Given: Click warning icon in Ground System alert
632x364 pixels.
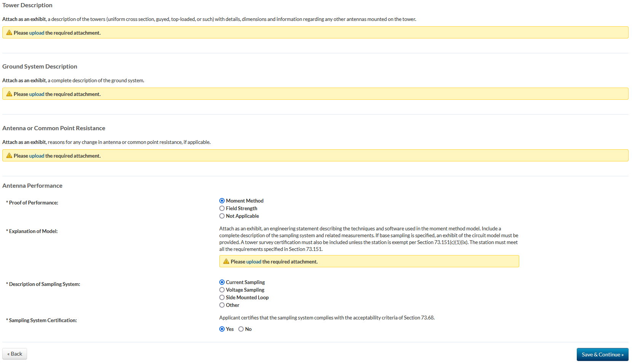Looking at the screenshot, I should click(9, 94).
